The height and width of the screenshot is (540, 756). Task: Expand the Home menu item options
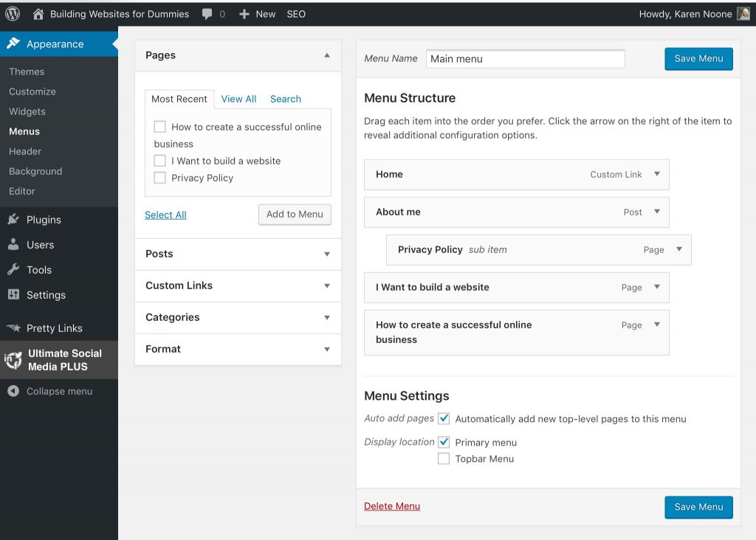coord(657,175)
